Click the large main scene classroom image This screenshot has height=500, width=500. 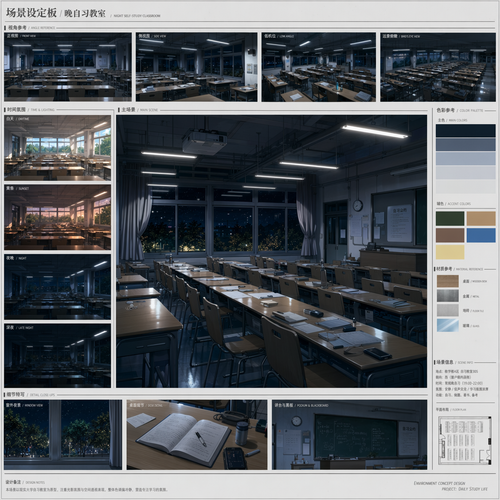[271, 251]
